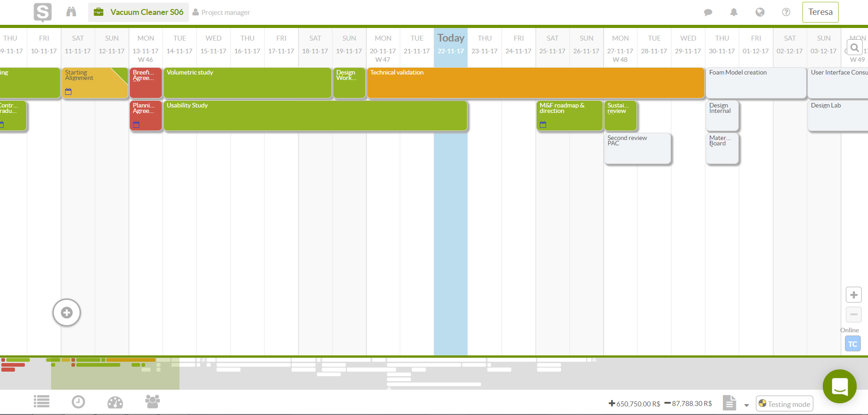Zoom in with the plus button
Image resolution: width=868 pixels, height=415 pixels.
(x=854, y=295)
